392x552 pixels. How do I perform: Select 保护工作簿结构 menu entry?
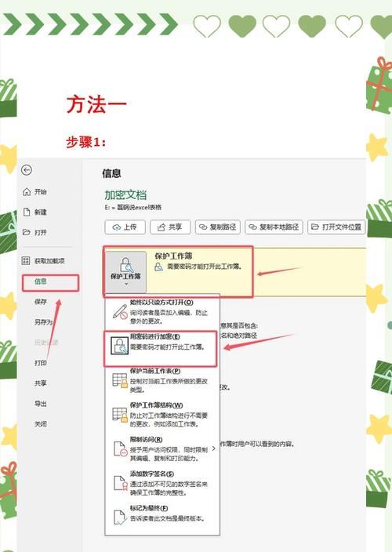coord(162,414)
